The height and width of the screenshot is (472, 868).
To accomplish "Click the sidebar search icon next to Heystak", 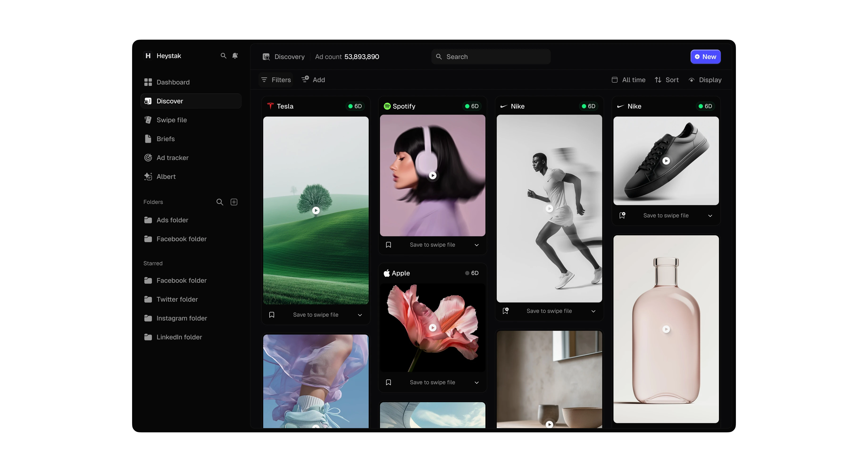I will point(223,56).
